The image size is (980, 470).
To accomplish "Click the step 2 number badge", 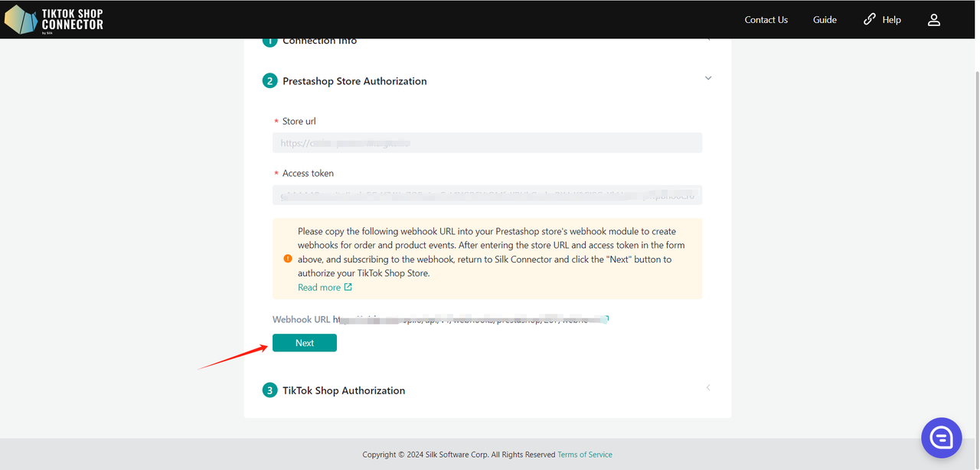I will click(x=269, y=81).
